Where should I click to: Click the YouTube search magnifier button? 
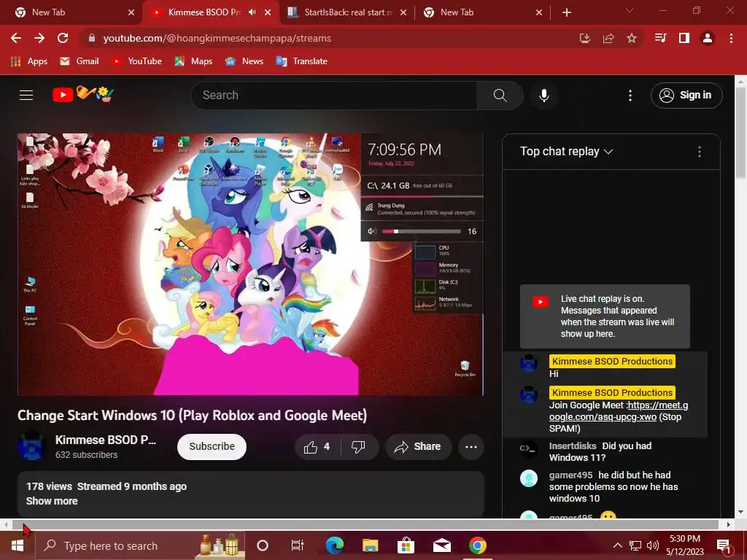click(x=500, y=96)
